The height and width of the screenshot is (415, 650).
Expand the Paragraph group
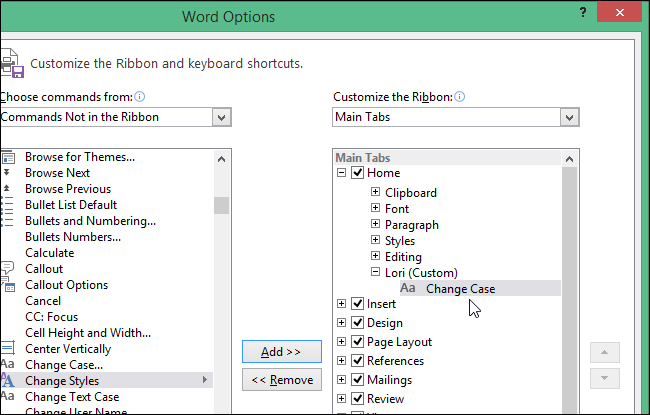[375, 224]
